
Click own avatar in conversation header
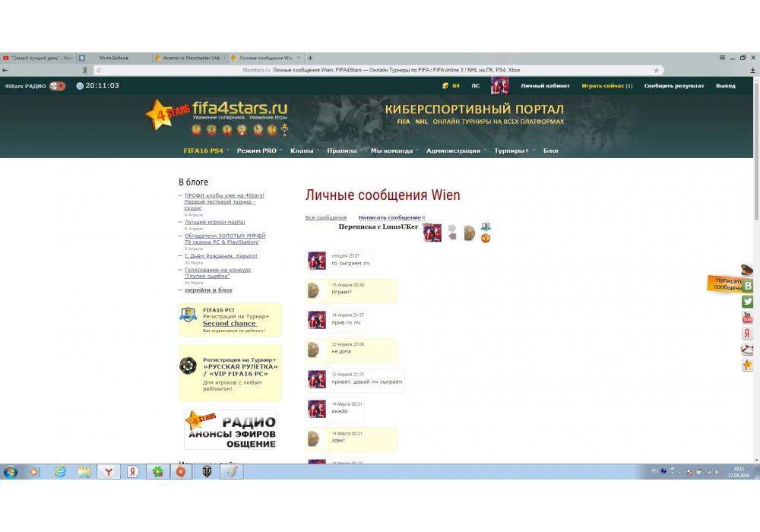tap(432, 233)
